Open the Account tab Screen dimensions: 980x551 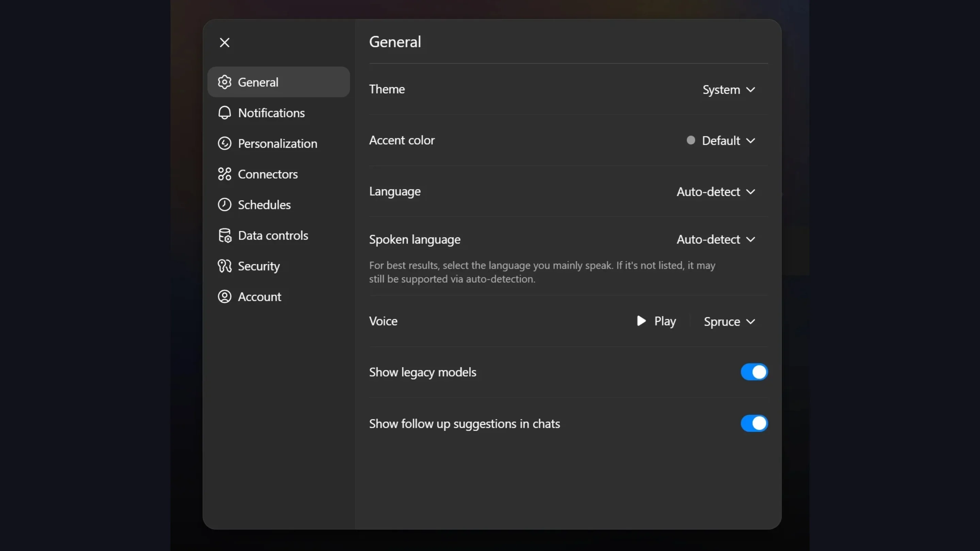tap(278, 297)
